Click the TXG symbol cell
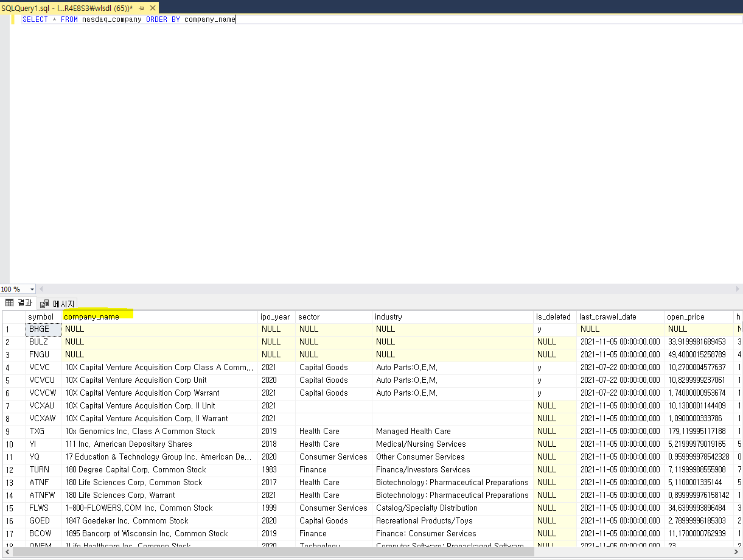 point(44,432)
